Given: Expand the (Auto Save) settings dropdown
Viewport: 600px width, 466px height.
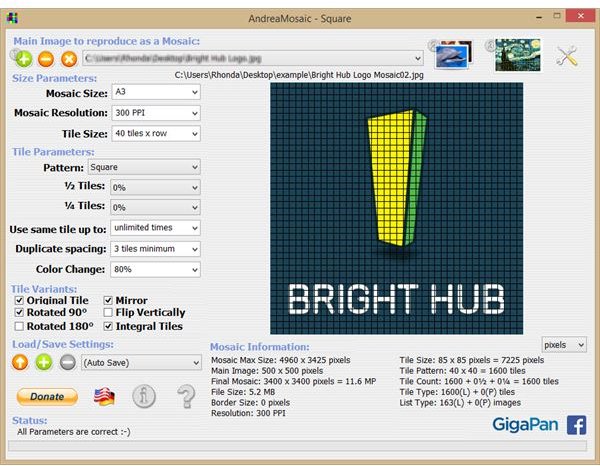Looking at the screenshot, I should [141, 362].
